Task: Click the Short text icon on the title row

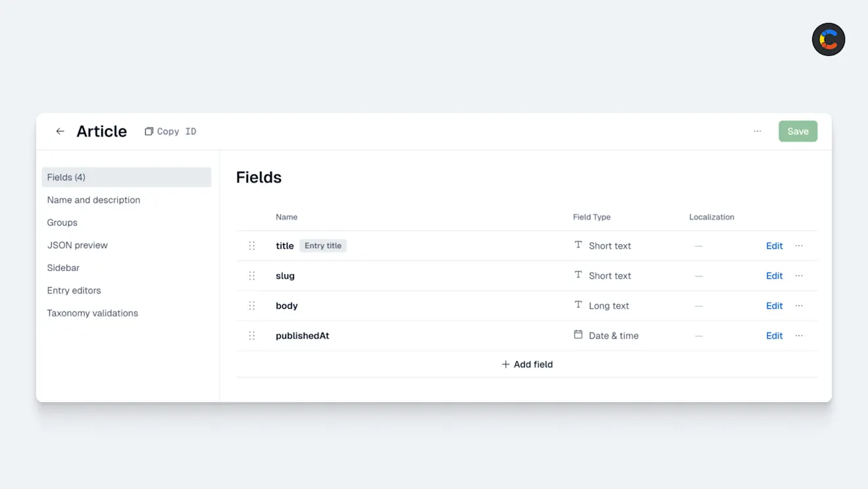Action: [x=578, y=245]
